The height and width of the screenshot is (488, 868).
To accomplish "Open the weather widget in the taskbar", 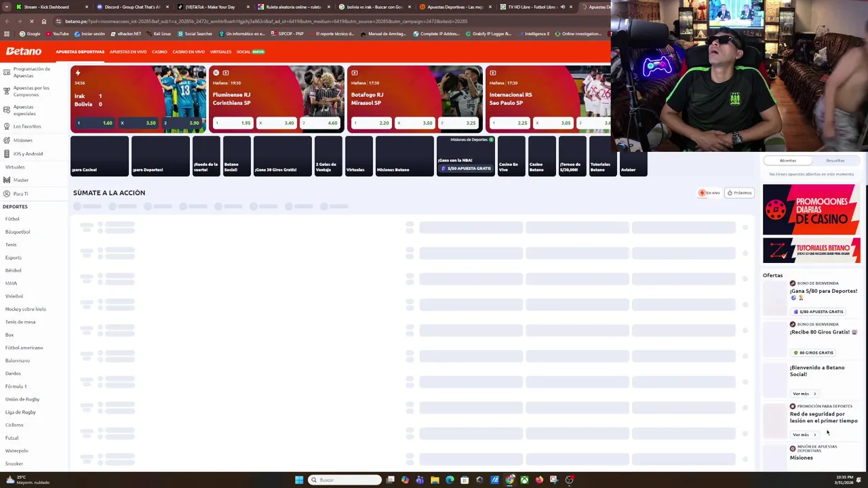I will [27, 480].
